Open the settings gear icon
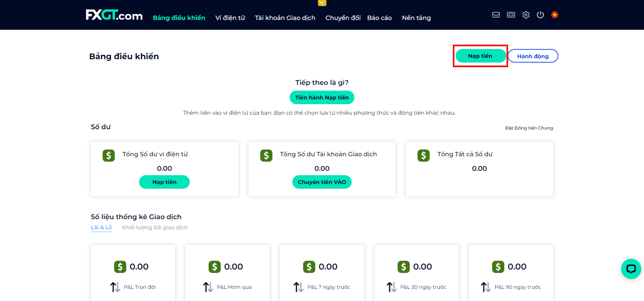Screen dimensions: 644x301 [x=526, y=15]
